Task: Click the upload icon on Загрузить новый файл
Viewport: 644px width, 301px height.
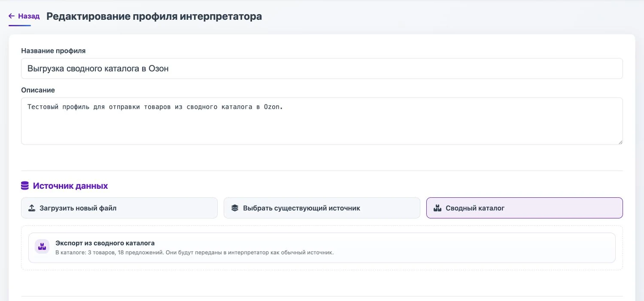Action: tap(32, 208)
